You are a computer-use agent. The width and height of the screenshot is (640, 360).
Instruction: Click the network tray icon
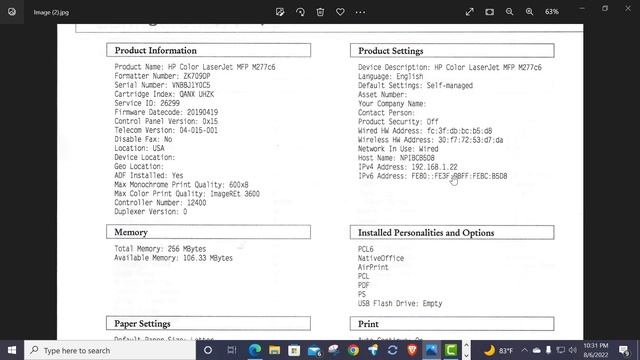561,350
